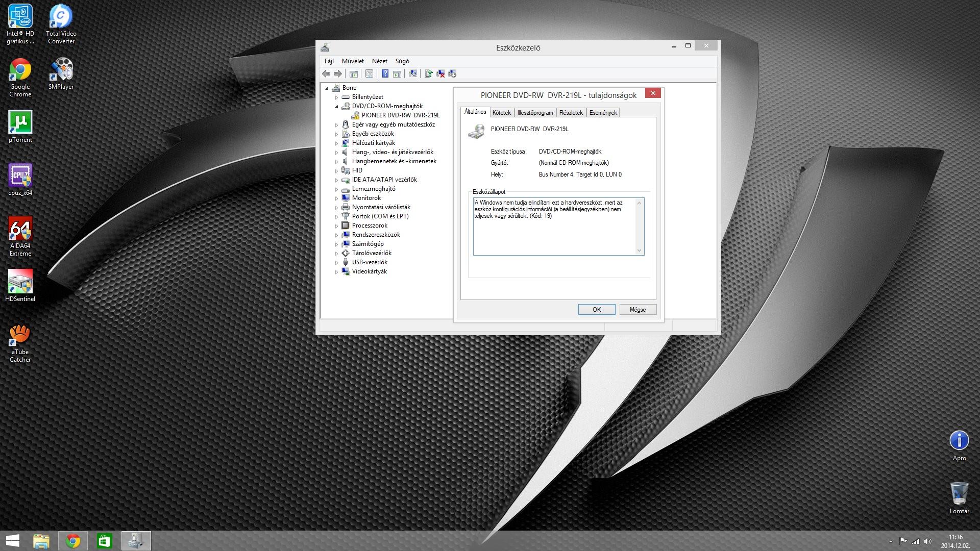Collapse DVD/CD-ROM-meghajtók category
This screenshot has width=980, height=551.
point(336,106)
